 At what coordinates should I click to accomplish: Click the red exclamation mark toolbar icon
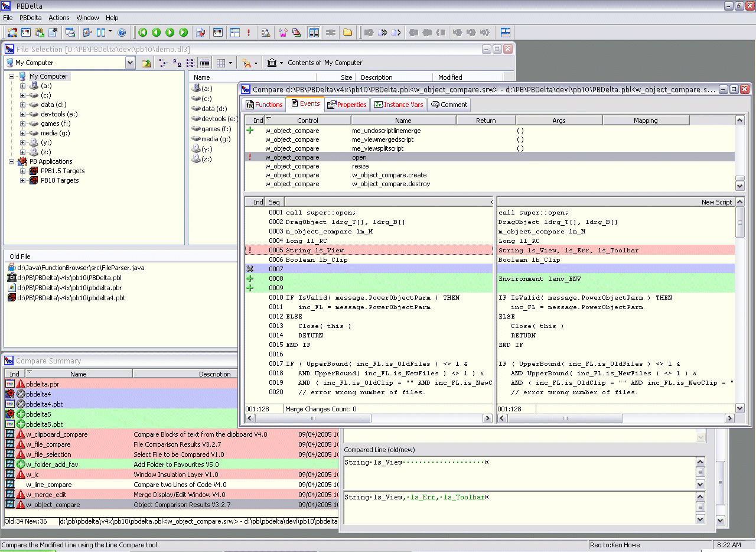click(x=249, y=33)
